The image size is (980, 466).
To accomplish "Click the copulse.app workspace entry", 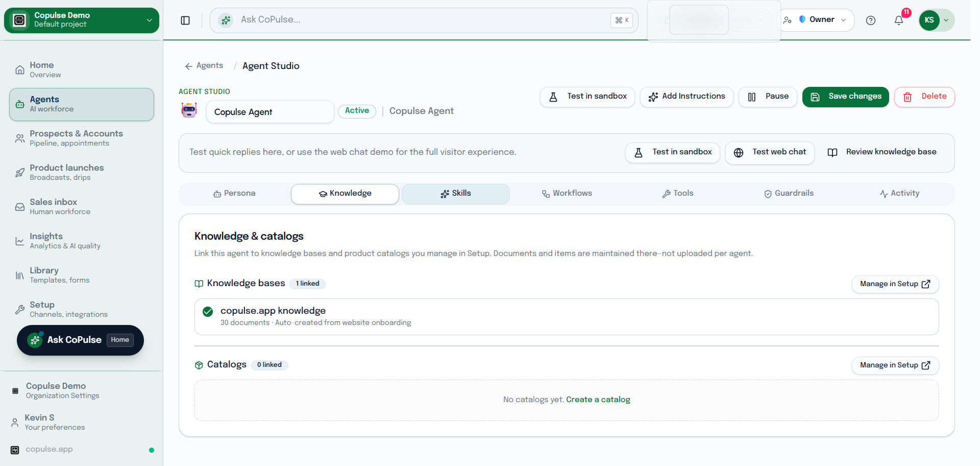I will tap(82, 450).
